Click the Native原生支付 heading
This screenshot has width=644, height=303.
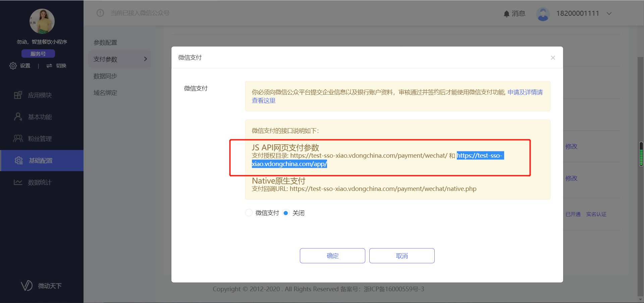(279, 181)
